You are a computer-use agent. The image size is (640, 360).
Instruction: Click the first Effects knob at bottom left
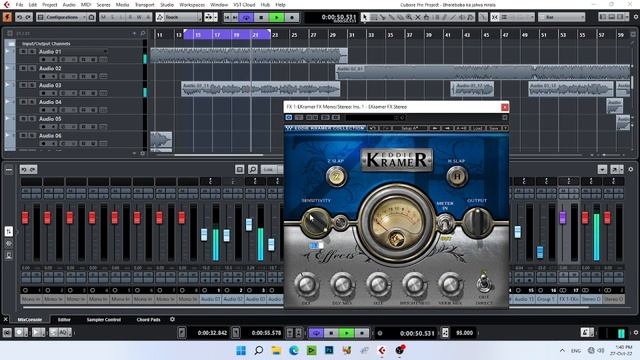(306, 285)
